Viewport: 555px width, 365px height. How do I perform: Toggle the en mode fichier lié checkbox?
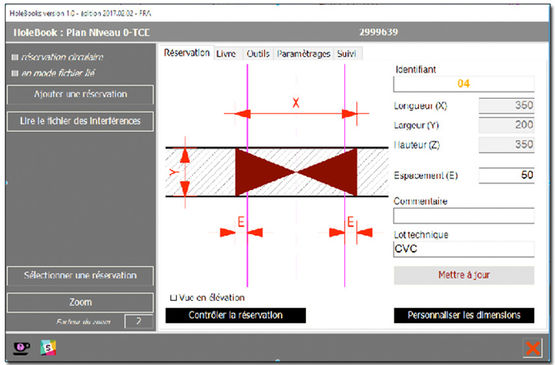pyautogui.click(x=15, y=73)
